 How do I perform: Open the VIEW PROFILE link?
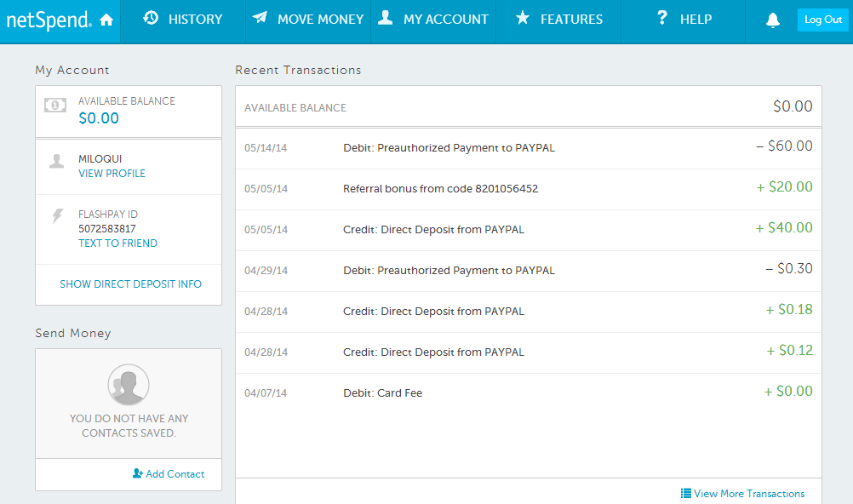pos(112,174)
